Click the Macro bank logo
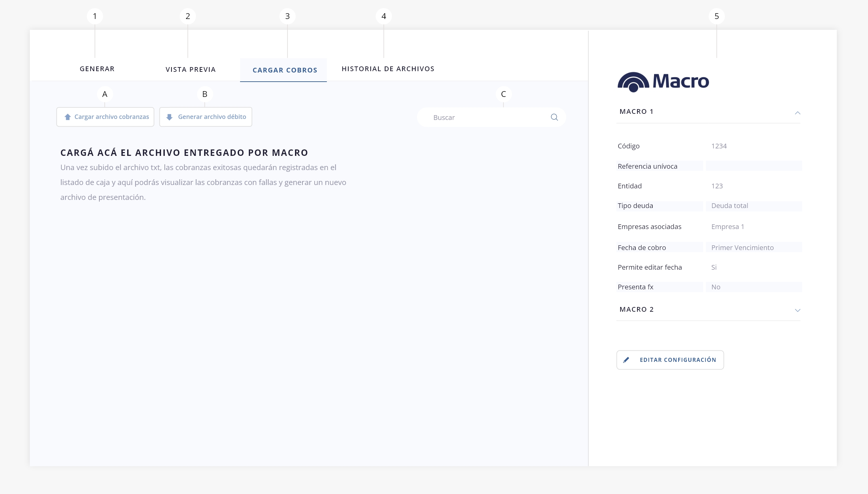The height and width of the screenshot is (494, 868). [x=663, y=82]
